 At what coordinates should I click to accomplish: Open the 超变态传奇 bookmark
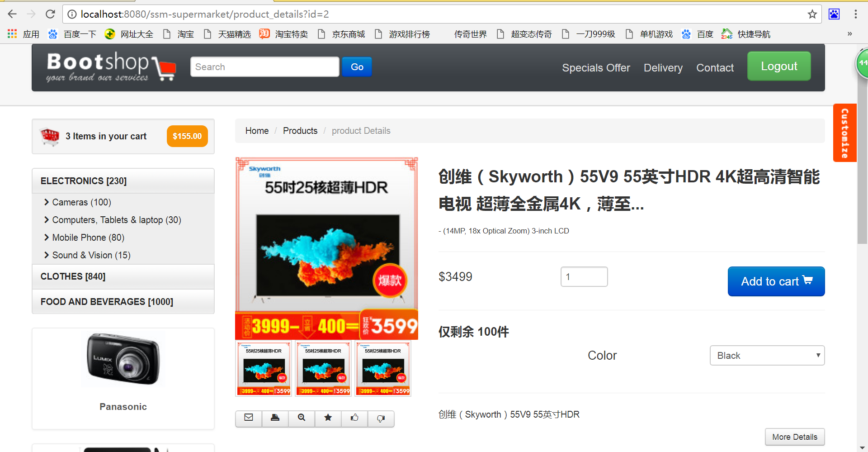pyautogui.click(x=524, y=34)
